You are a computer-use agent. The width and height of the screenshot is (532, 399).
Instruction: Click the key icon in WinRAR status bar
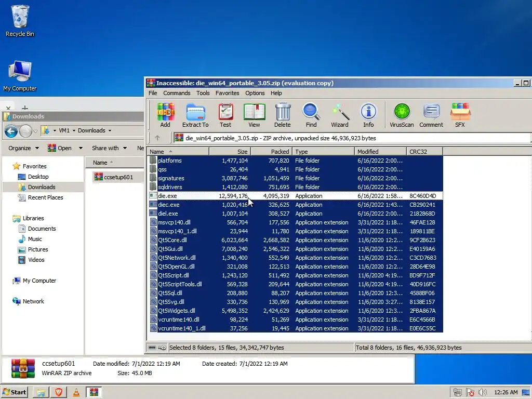tap(162, 348)
